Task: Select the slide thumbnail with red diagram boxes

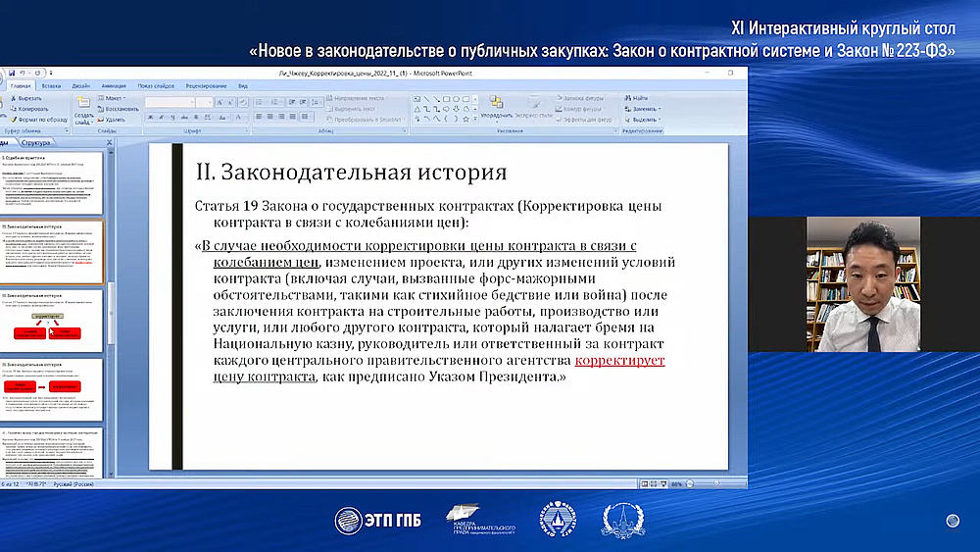Action: pyautogui.click(x=54, y=323)
